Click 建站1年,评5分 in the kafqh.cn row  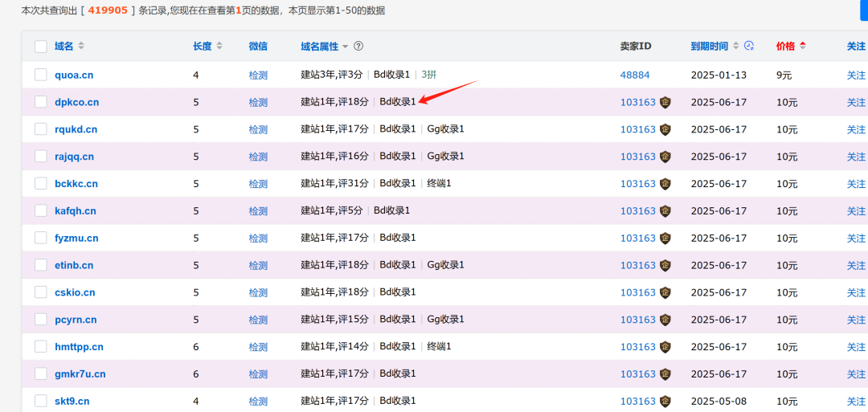[332, 210]
